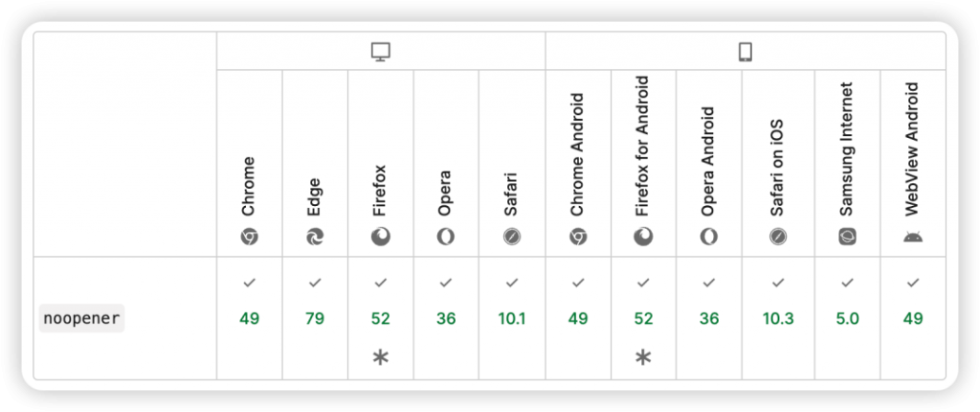Click the desktop Safari compass icon
This screenshot has width=980, height=412.
[x=512, y=237]
